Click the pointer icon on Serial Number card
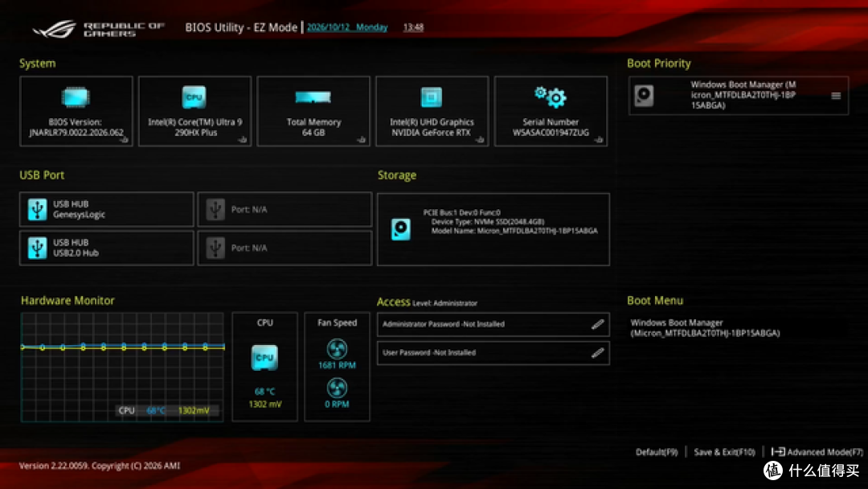Screen dimensions: 868x489 tap(599, 140)
